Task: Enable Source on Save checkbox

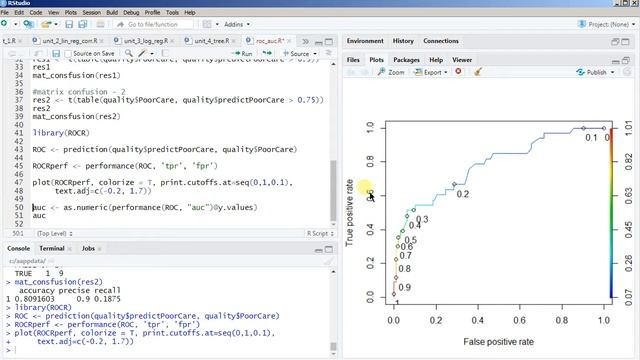Action: point(68,53)
